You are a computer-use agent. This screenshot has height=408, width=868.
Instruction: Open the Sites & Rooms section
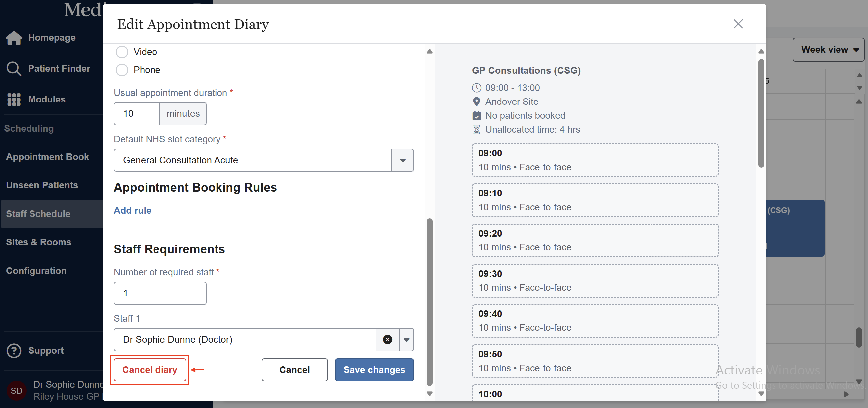pyautogui.click(x=39, y=242)
